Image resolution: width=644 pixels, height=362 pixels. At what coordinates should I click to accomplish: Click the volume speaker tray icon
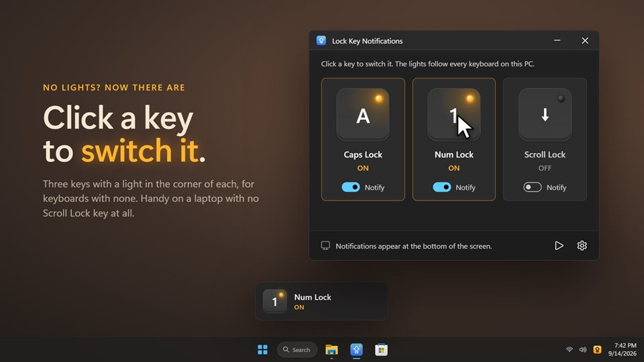click(583, 350)
